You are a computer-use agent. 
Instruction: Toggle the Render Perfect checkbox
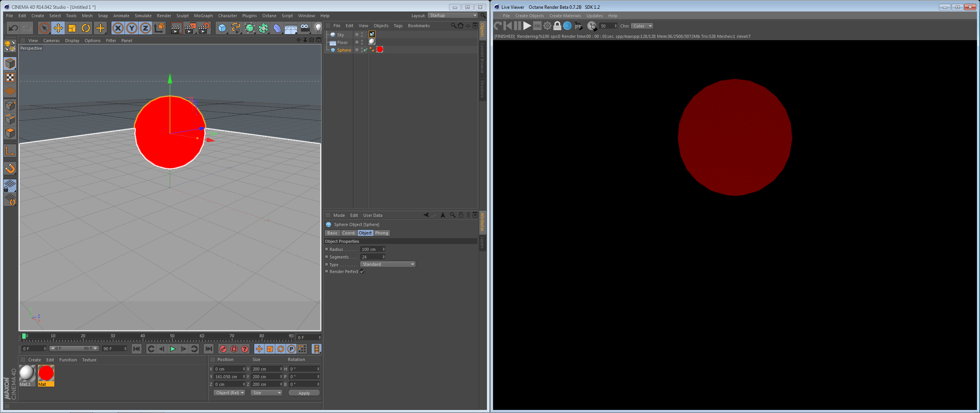(362, 272)
